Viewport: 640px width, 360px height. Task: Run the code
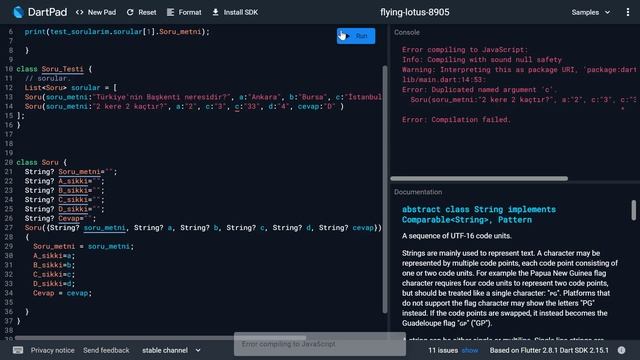click(x=356, y=36)
